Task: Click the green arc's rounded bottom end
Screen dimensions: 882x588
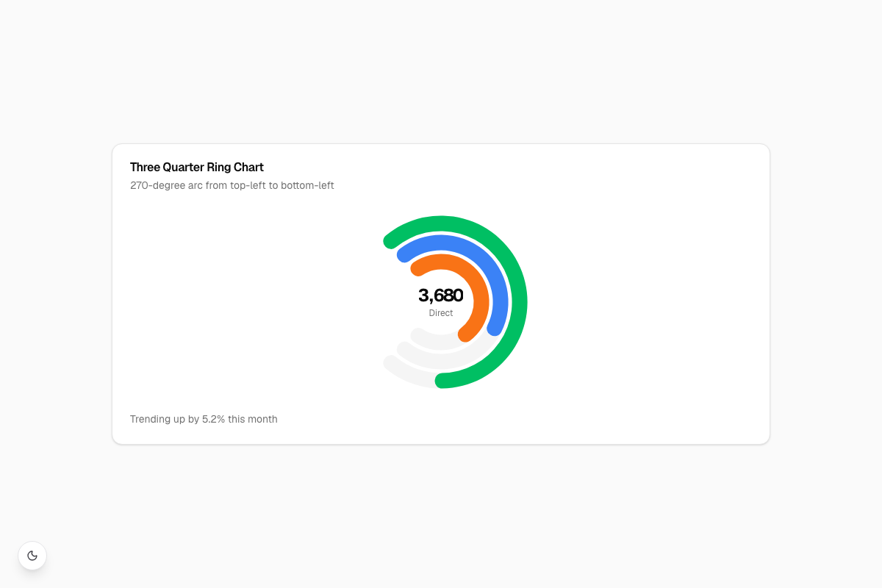Action: (442, 381)
